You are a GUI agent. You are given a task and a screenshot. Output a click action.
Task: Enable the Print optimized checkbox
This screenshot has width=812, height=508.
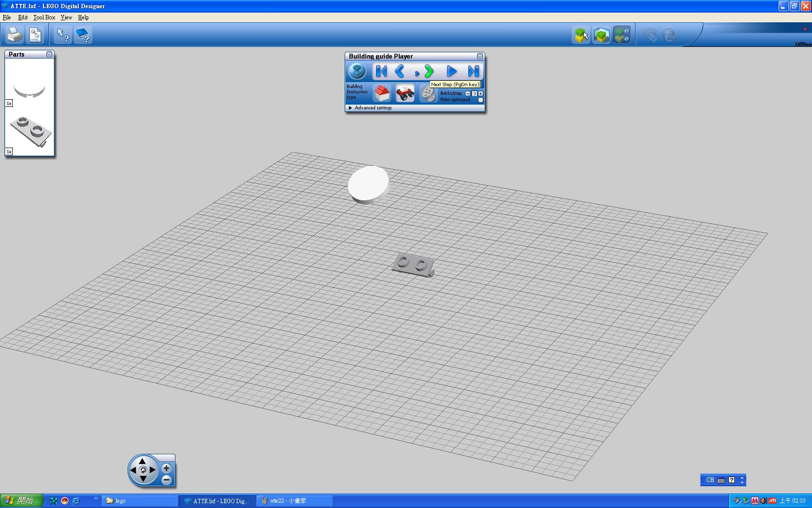pyautogui.click(x=480, y=100)
